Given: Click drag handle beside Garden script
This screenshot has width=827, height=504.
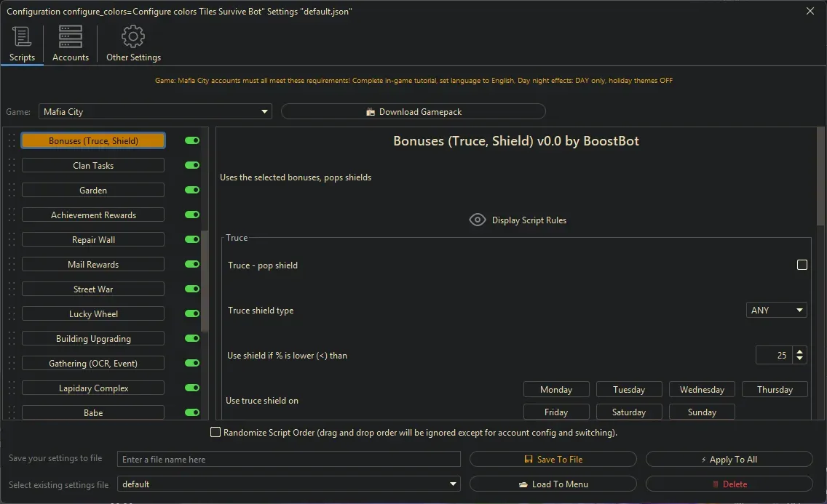Looking at the screenshot, I should point(12,191).
